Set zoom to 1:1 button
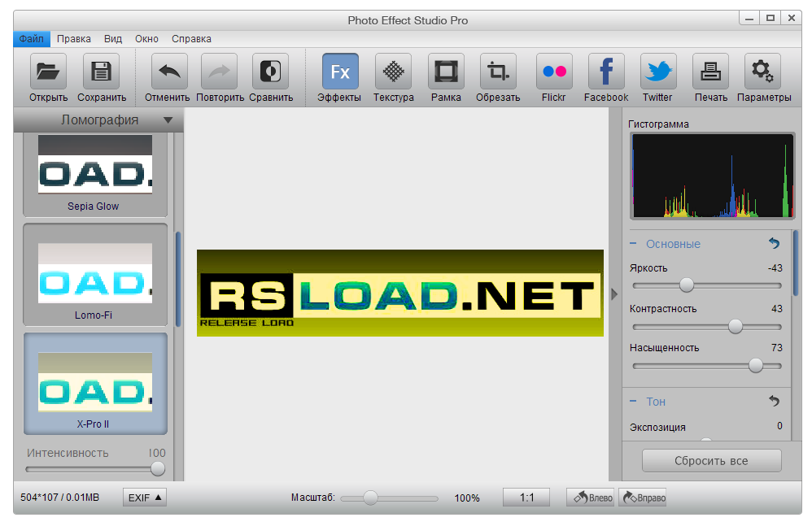812x526 pixels. coord(526,498)
